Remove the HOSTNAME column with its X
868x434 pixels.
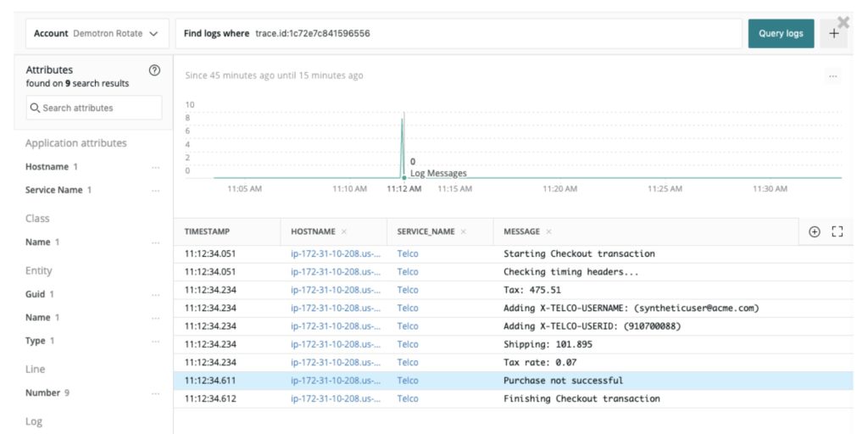[x=344, y=231]
